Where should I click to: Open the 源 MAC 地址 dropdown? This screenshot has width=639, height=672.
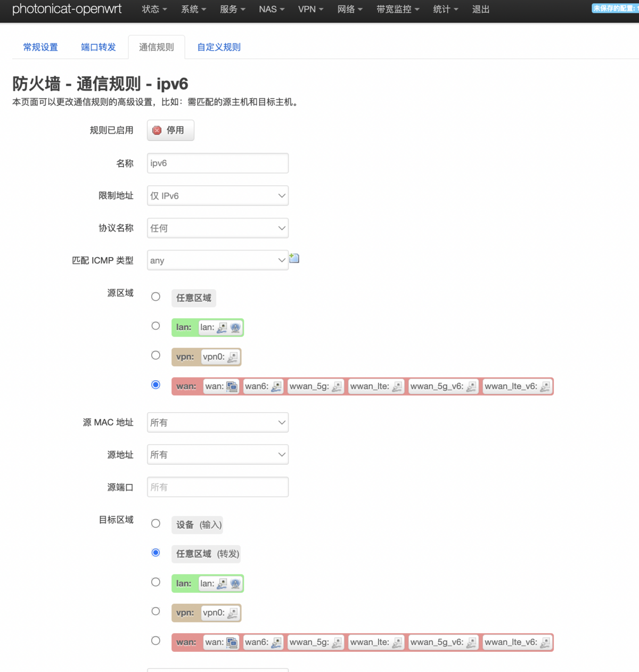217,422
